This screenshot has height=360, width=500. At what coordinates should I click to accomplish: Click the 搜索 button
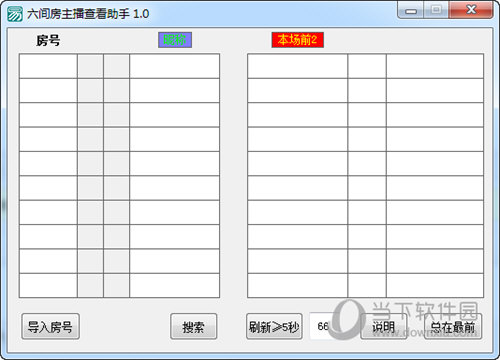pyautogui.click(x=193, y=326)
